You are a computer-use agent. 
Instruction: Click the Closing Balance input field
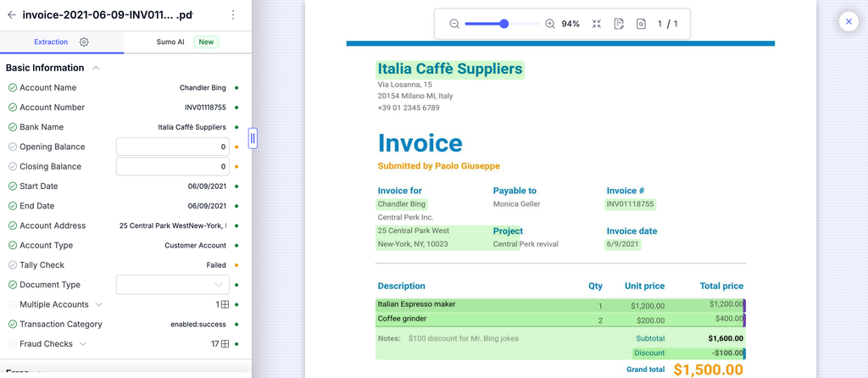tap(173, 167)
